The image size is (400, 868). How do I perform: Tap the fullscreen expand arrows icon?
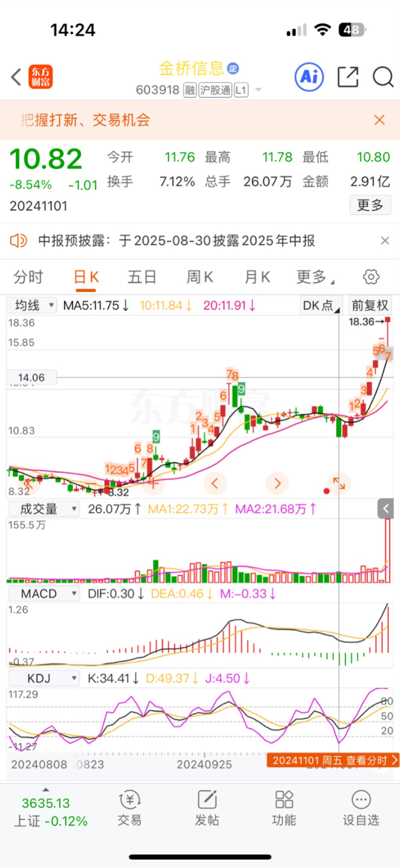[x=339, y=483]
